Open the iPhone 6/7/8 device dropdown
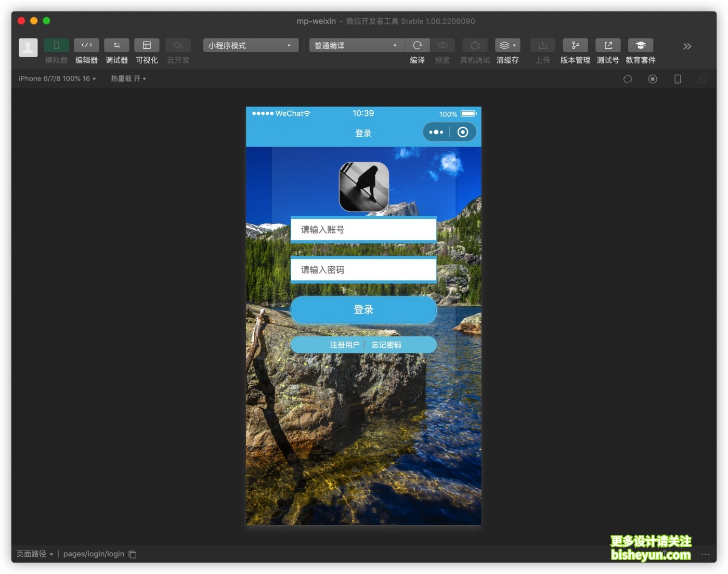This screenshot has height=574, width=728. click(x=57, y=79)
